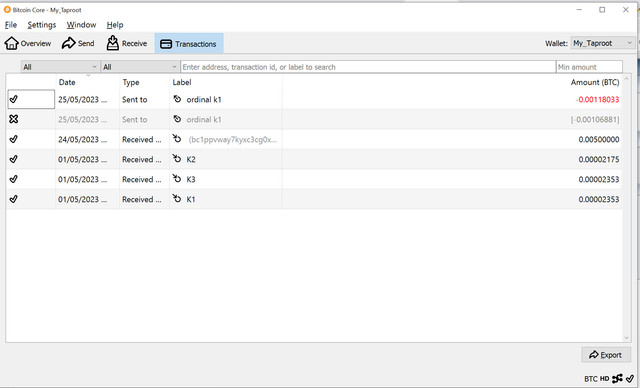Select amount [-0.00106881]

click(595, 120)
